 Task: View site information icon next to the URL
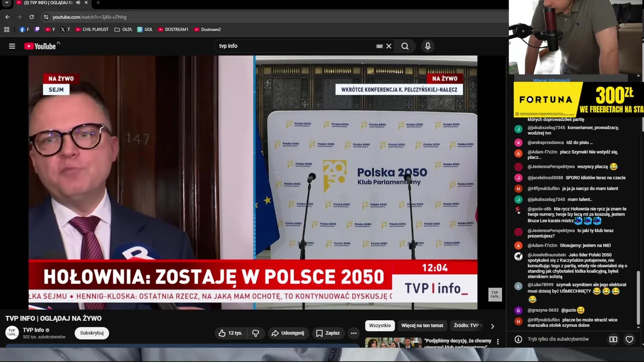tap(46, 17)
